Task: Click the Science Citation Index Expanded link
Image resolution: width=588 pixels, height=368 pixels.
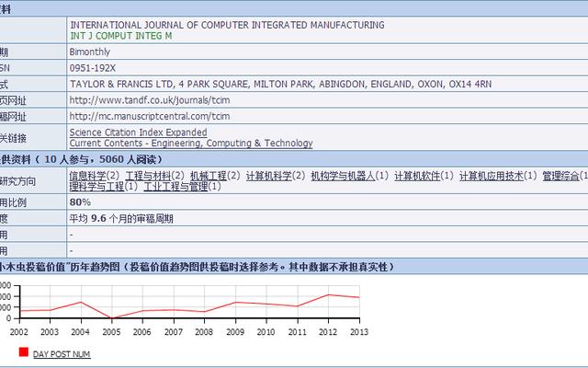Action: point(138,132)
